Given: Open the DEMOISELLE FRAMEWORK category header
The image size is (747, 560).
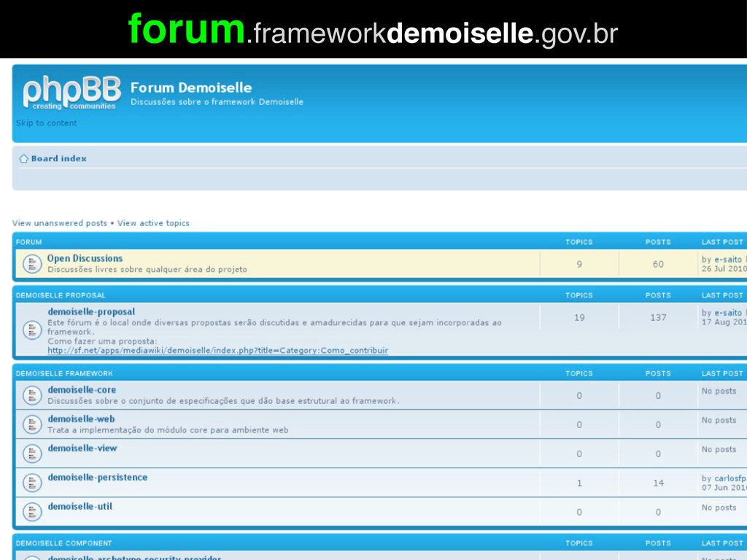Looking at the screenshot, I should pos(64,373).
